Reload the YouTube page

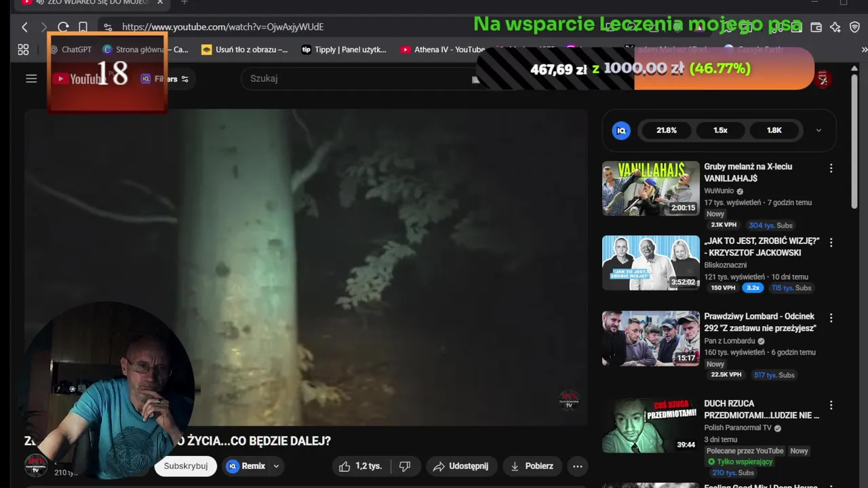63,27
